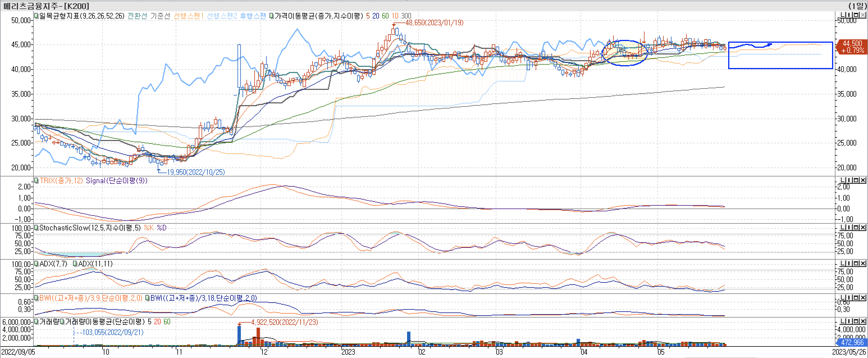The height and width of the screenshot is (358, 868).
Task: Maximize the BWI indicator panel
Action: tap(856, 298)
